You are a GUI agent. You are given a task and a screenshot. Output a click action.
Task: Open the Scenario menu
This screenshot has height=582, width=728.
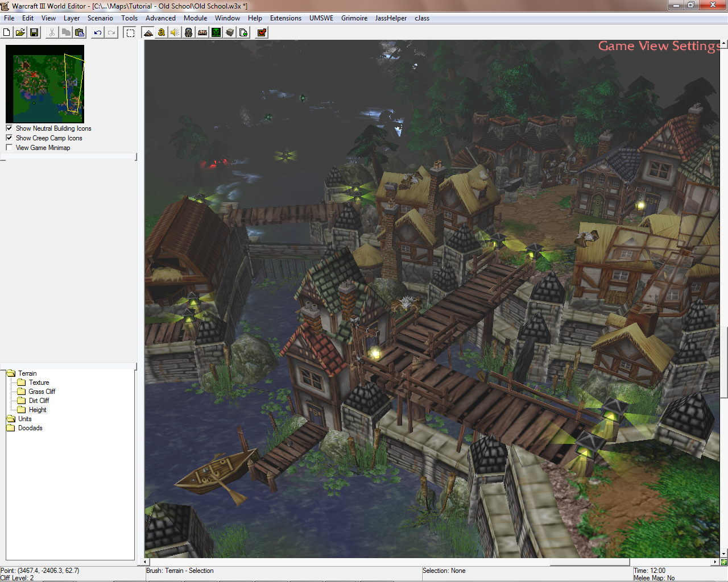(x=100, y=18)
